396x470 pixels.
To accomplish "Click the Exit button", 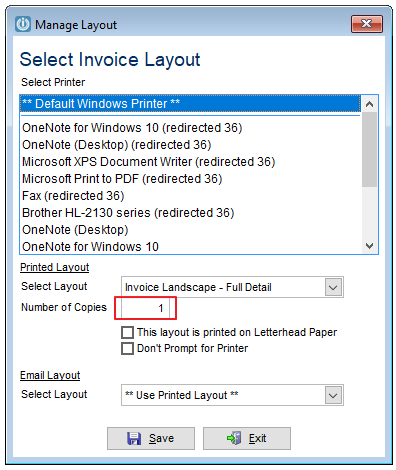I will coord(247,438).
